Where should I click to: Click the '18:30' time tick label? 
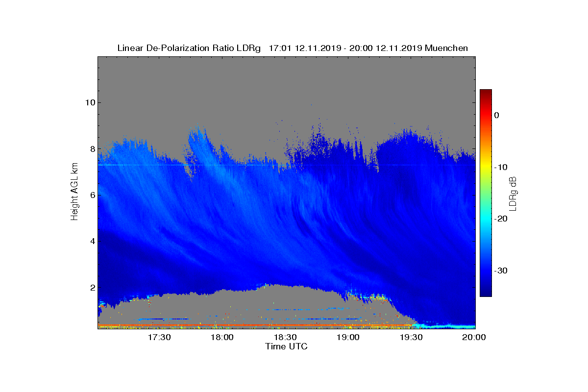(286, 337)
